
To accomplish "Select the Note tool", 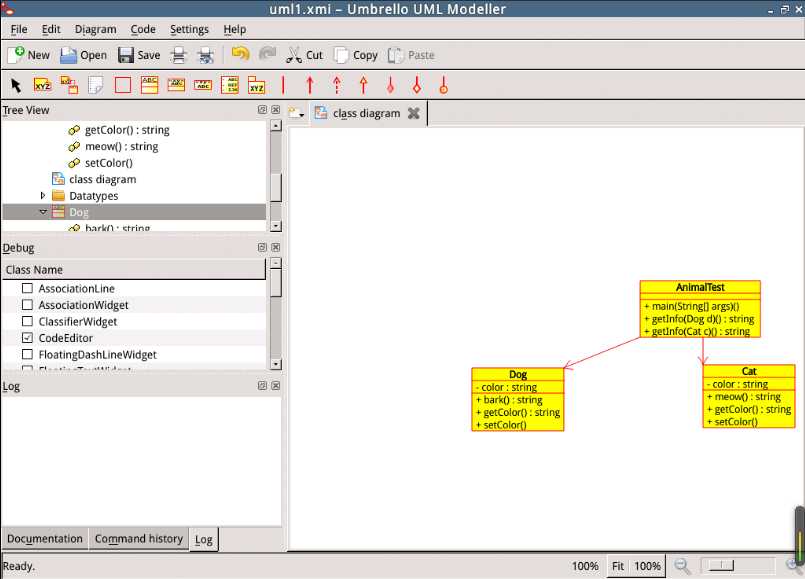I will (x=96, y=85).
